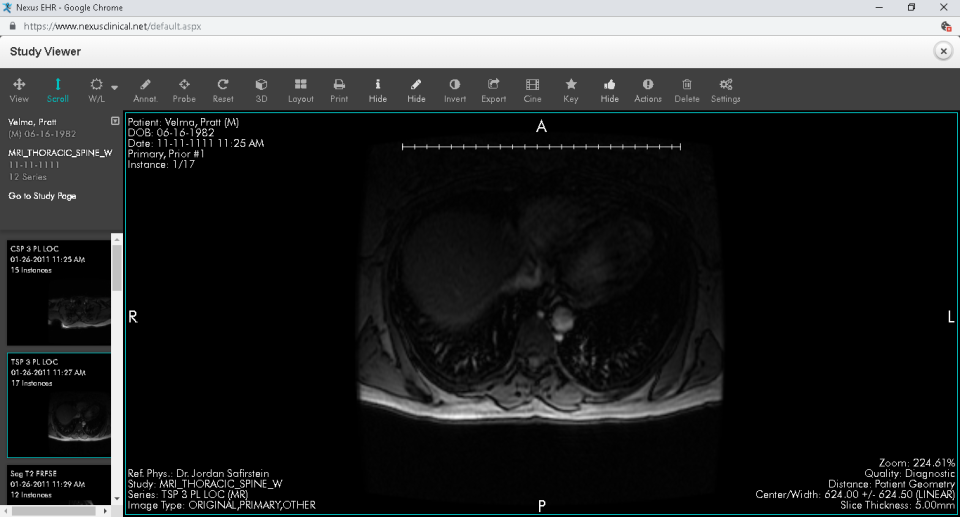
Task: Click the Distance: Patient Geometry text
Action: (891, 484)
